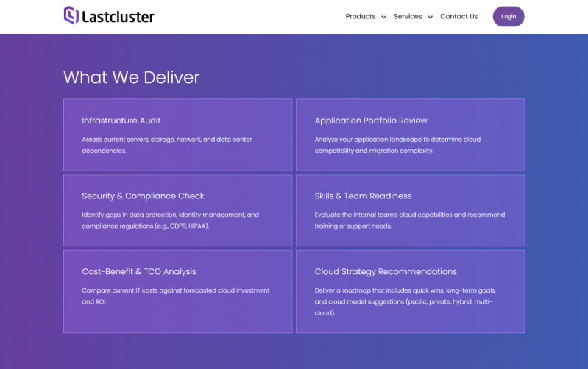Viewport: 588px width, 369px height.
Task: Expand the Services dropdown chevron
Action: [x=430, y=17]
